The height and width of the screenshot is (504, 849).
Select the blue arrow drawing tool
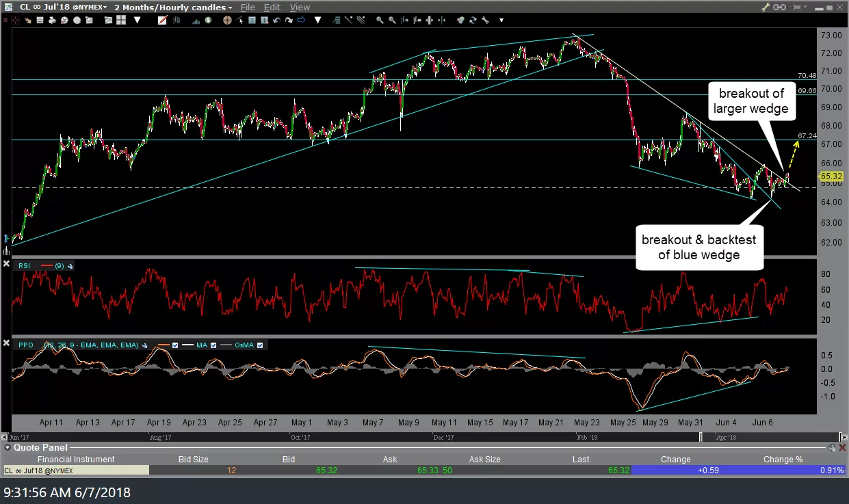(302, 21)
